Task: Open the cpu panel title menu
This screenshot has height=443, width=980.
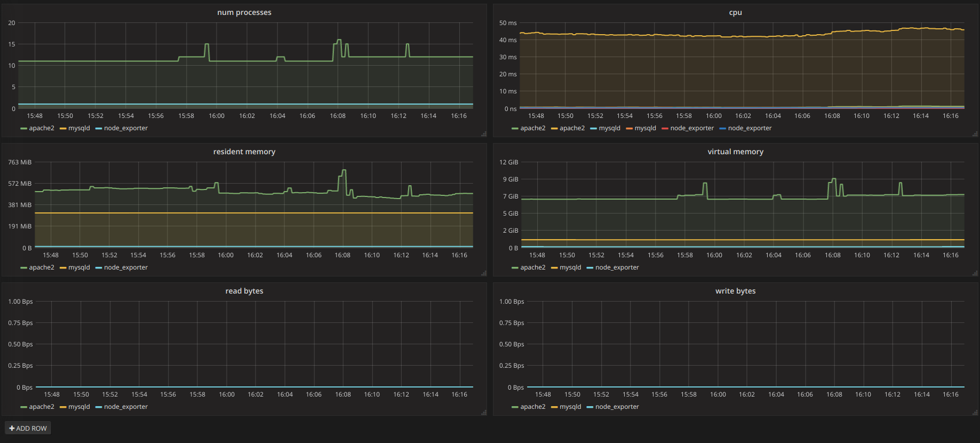Action: coord(735,12)
